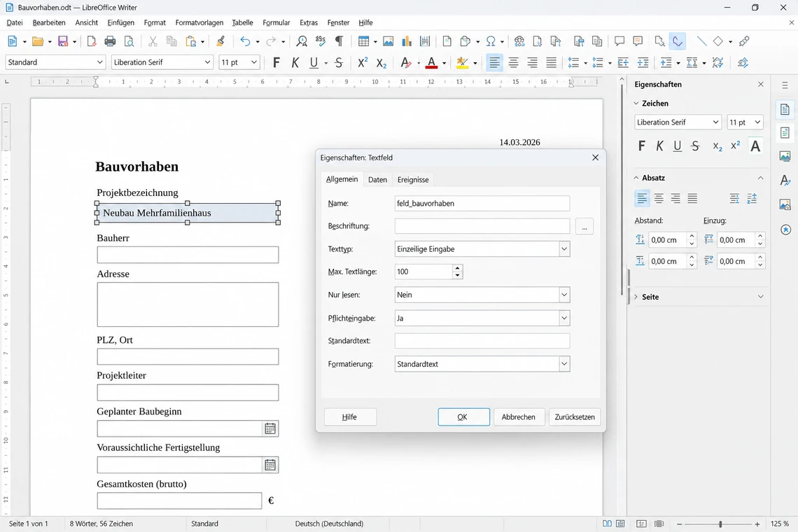The width and height of the screenshot is (798, 532).
Task: Open calendar picker for Geplanter Baubeginn
Action: point(270,428)
